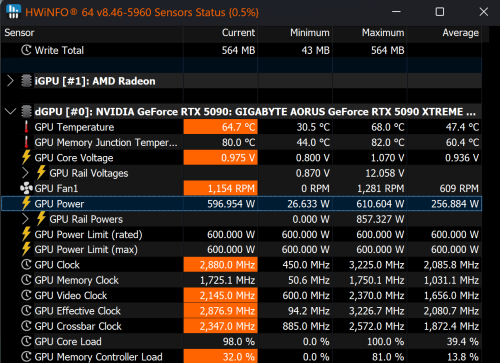Click GPU Power average value 256.884 W
The image size is (500, 363).
455,204
